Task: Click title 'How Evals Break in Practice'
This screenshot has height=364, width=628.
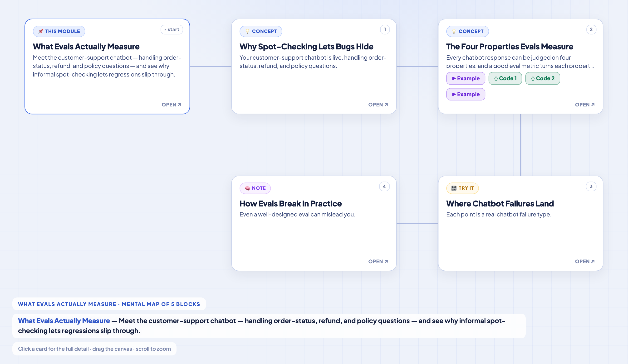Action: (x=291, y=204)
